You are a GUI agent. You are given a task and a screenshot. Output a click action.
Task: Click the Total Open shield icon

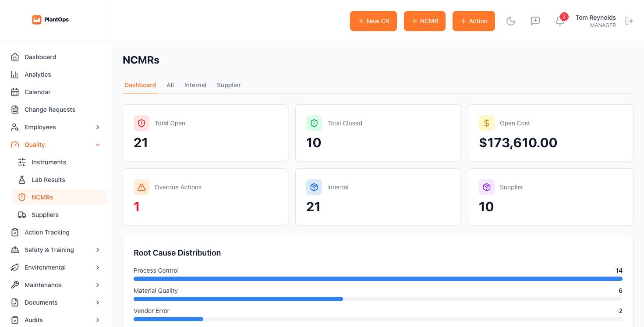(142, 124)
